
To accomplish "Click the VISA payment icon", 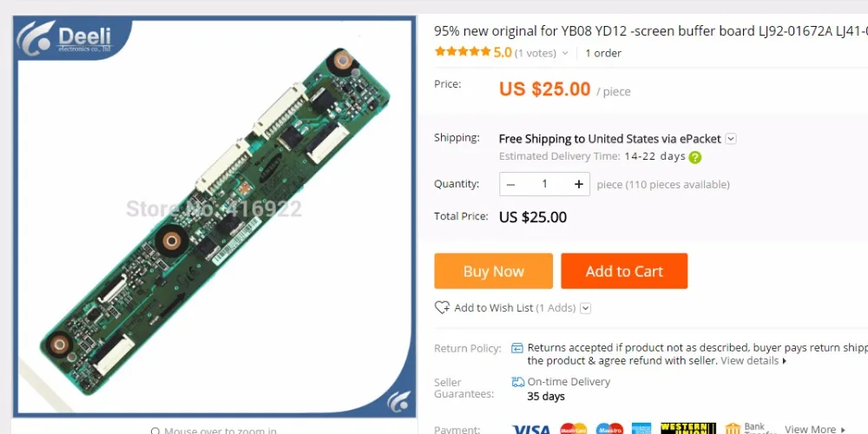I will [531, 429].
